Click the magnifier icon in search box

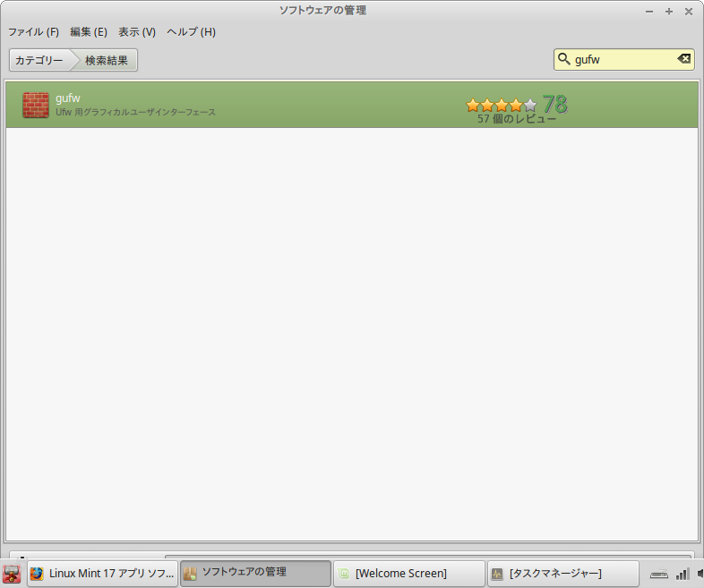click(563, 59)
